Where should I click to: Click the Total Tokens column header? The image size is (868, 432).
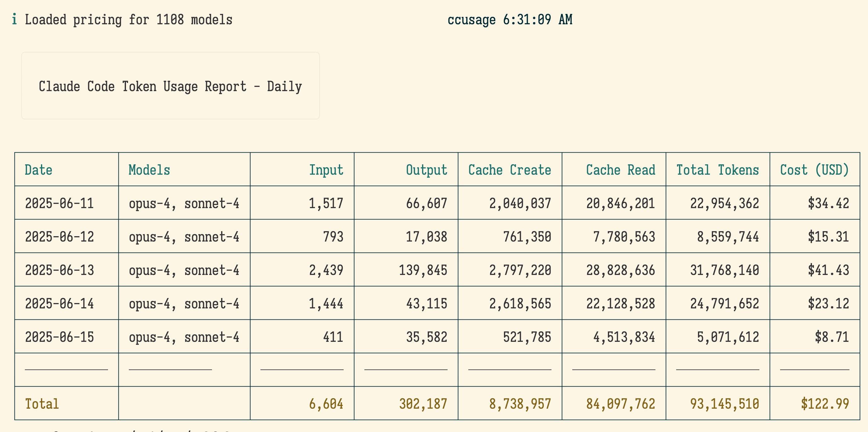pos(717,170)
